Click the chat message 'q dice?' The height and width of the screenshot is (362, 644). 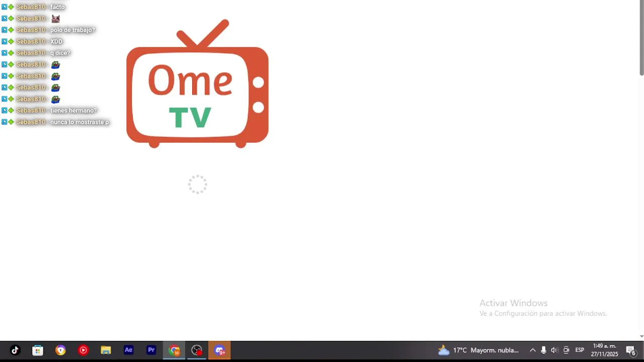point(60,53)
